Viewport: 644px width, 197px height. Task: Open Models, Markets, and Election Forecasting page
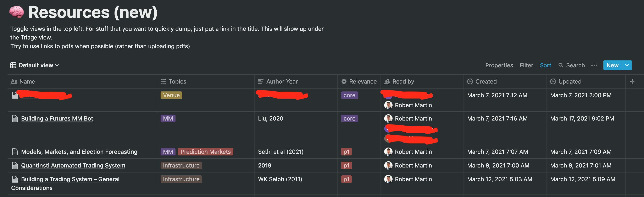(x=79, y=152)
